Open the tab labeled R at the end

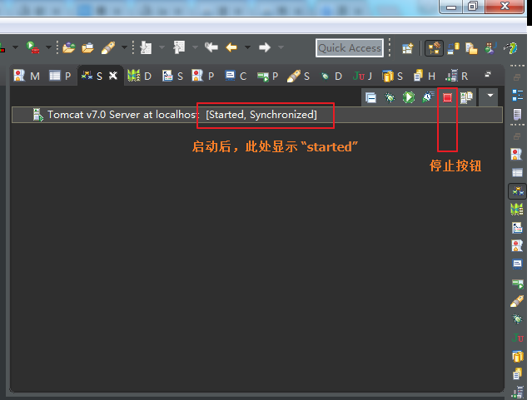point(457,76)
